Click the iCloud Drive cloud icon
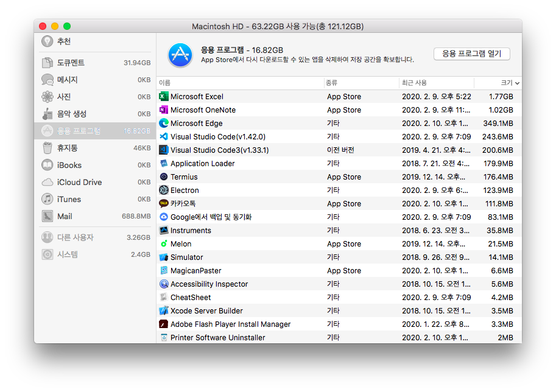 click(x=47, y=182)
